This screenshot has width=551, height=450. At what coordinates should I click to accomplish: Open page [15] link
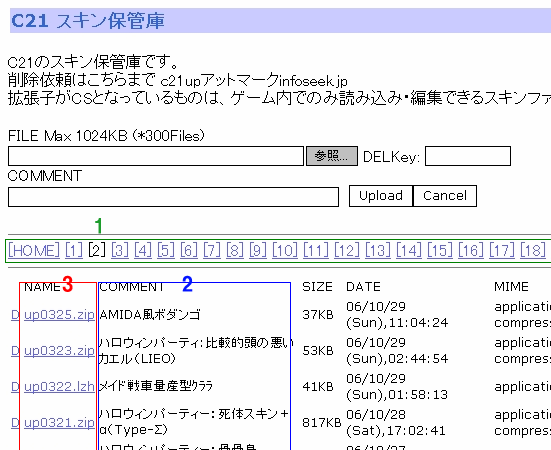point(440,250)
